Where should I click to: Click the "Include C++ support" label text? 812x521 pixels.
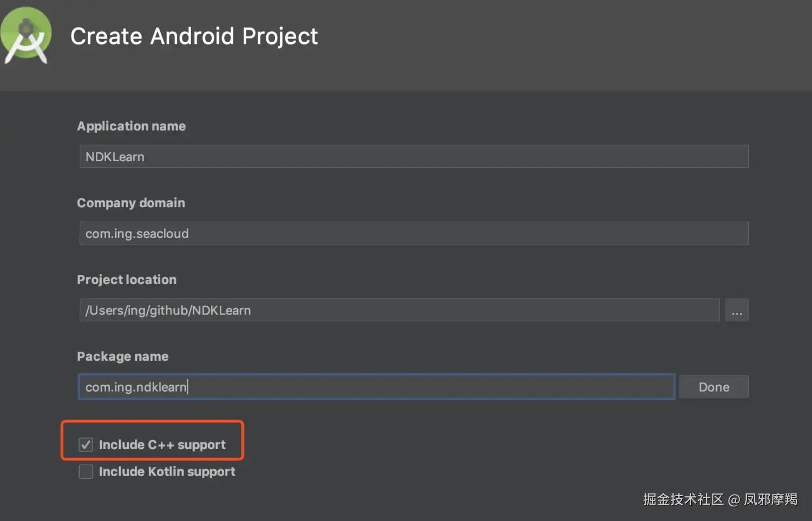tap(162, 445)
